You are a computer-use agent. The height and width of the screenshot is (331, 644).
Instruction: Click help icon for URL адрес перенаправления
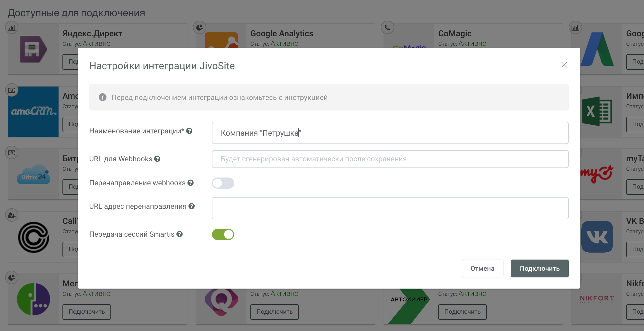(x=192, y=206)
